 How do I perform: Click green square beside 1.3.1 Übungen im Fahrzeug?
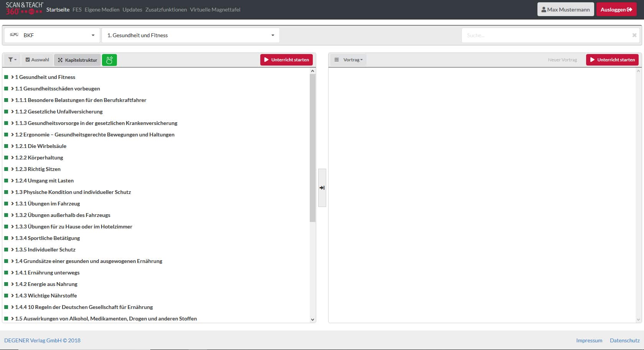(6, 204)
